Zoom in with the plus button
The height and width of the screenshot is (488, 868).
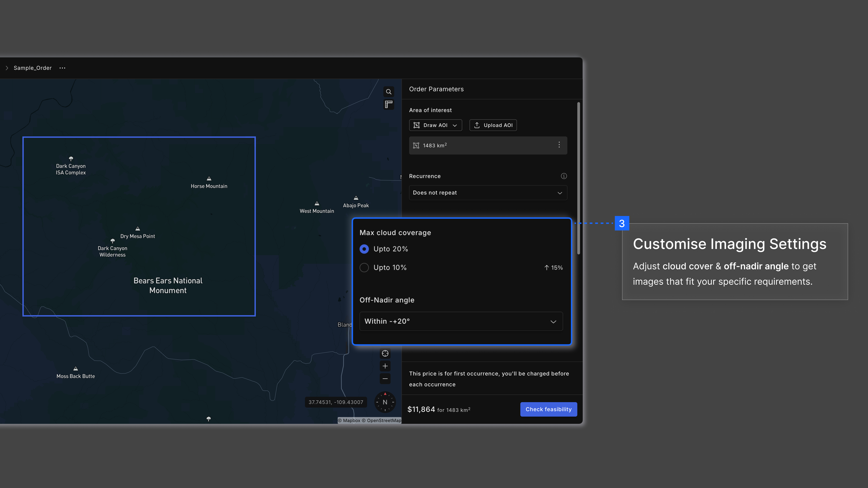click(x=385, y=366)
